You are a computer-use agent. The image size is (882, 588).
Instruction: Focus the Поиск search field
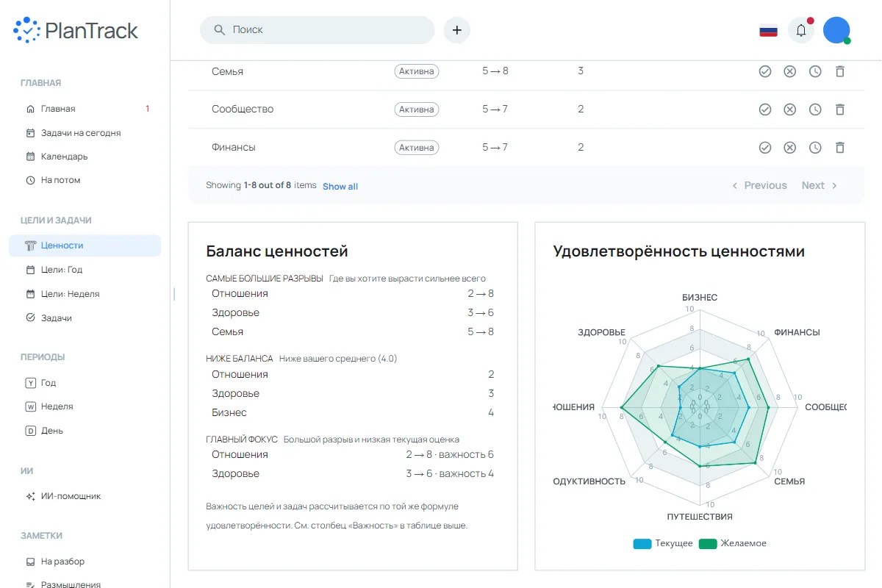[x=318, y=30]
